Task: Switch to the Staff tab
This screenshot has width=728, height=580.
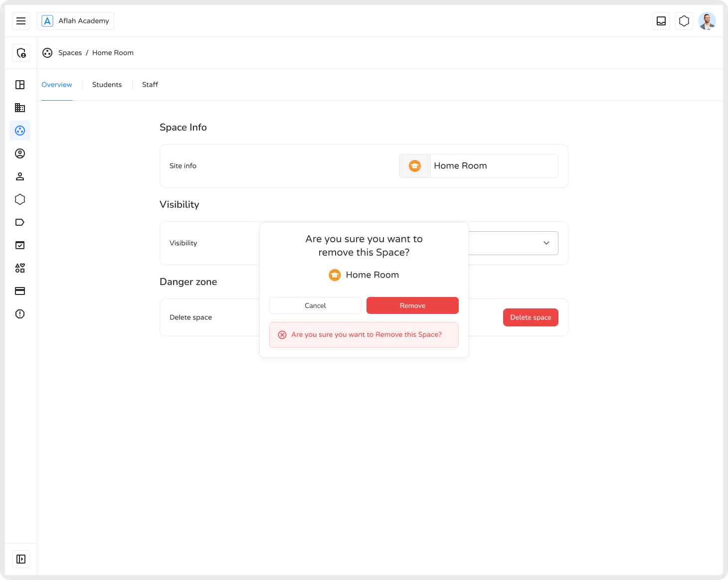Action: pos(150,85)
